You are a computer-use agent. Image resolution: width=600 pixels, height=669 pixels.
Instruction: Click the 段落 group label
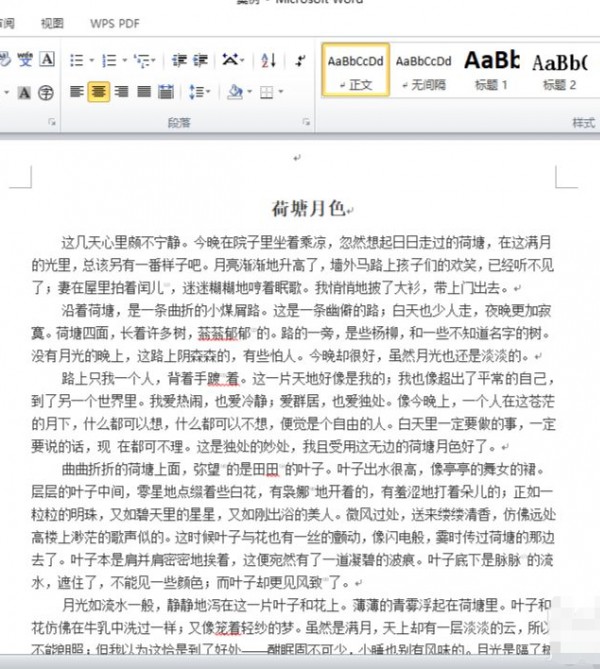click(179, 122)
